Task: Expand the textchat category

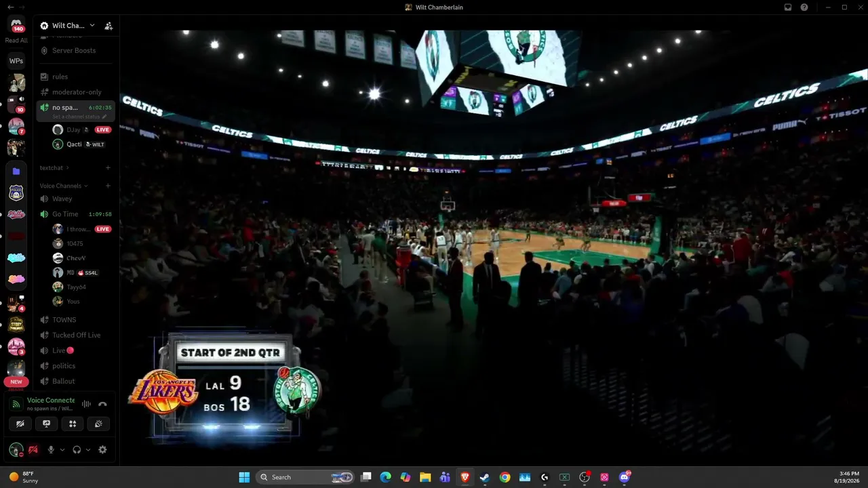Action: [54, 168]
